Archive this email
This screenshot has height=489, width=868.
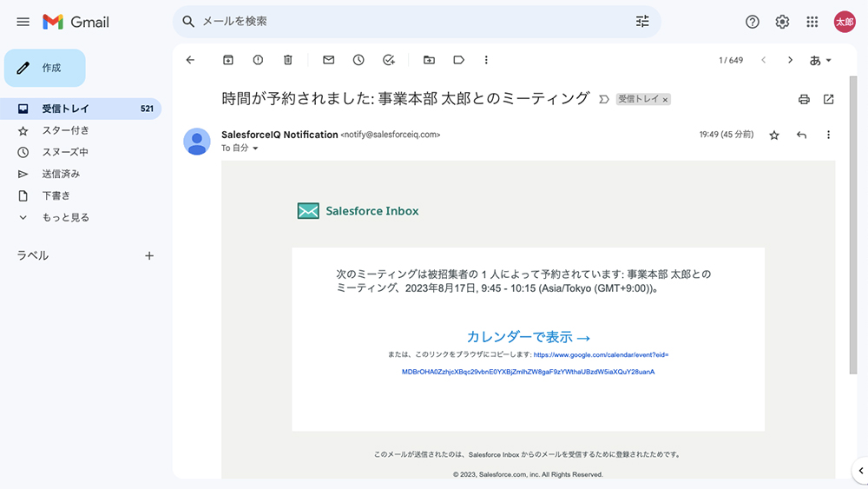pos(228,60)
